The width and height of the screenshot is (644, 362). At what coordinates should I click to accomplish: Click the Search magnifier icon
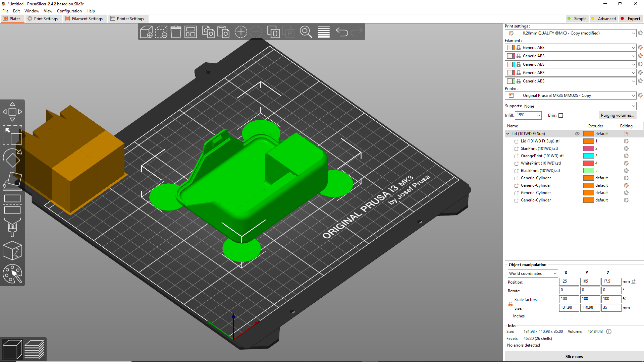coord(306,32)
